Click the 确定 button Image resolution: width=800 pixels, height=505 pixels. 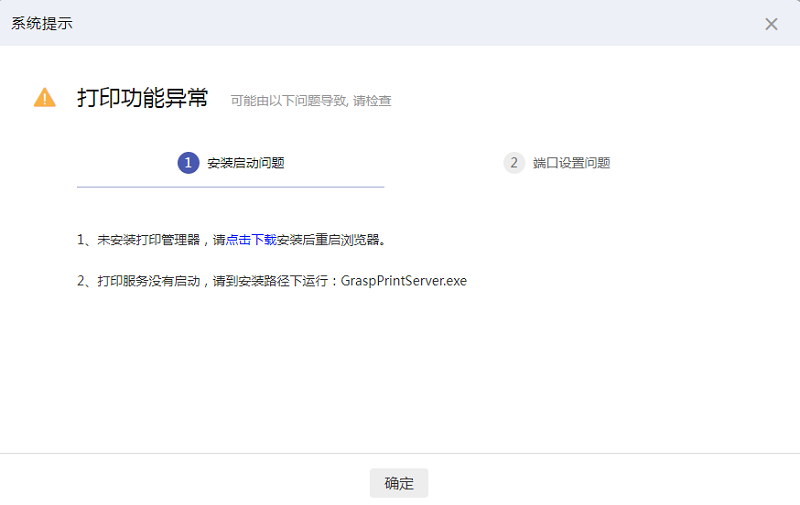tap(399, 483)
